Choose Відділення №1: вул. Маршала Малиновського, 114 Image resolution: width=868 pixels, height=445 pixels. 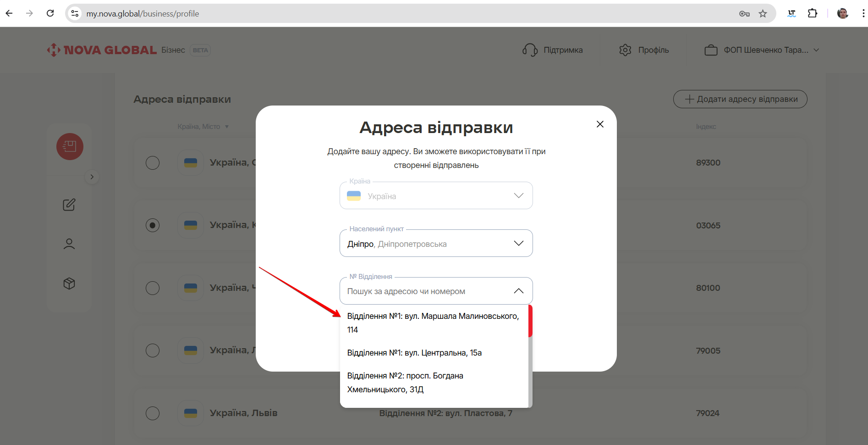[433, 323]
